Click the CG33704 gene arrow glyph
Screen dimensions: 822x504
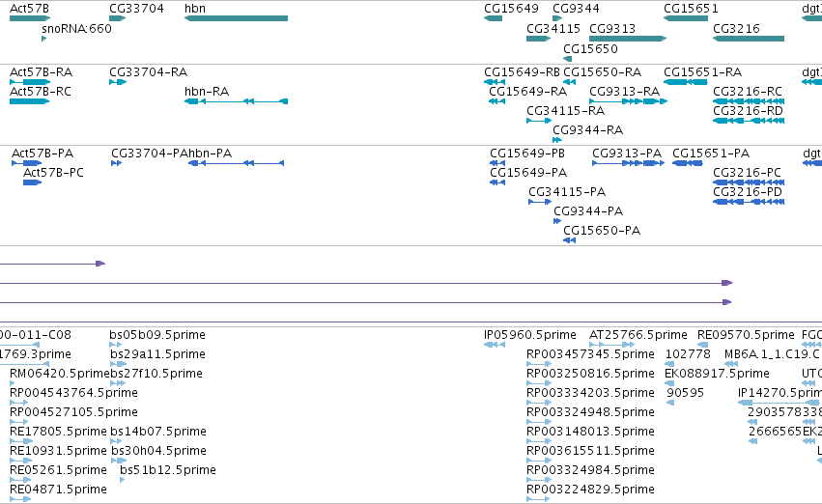118,18
